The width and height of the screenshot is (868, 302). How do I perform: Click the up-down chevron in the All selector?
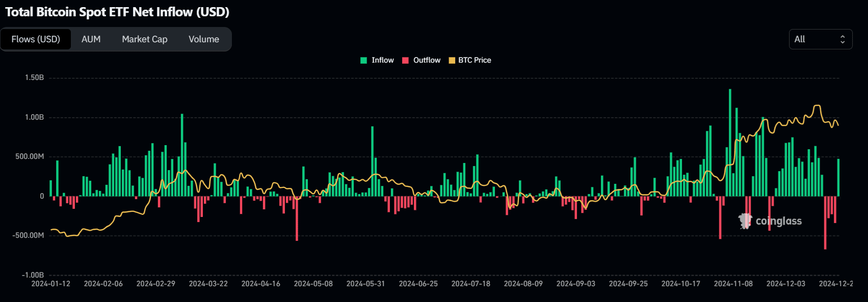click(x=843, y=39)
